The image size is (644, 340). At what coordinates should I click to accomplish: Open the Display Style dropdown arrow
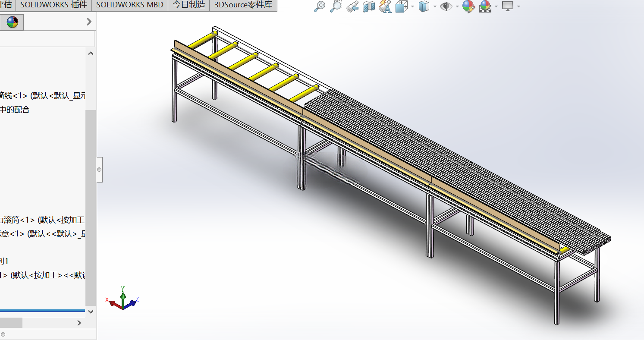(x=435, y=7)
